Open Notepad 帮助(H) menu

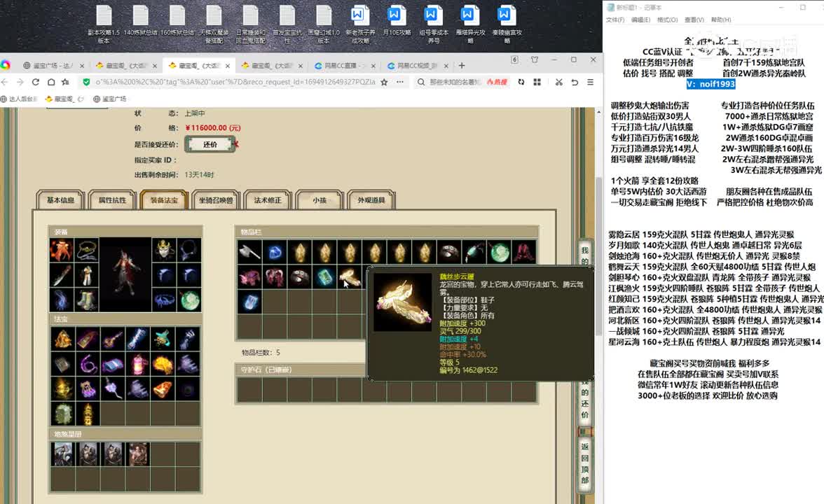tap(720, 20)
